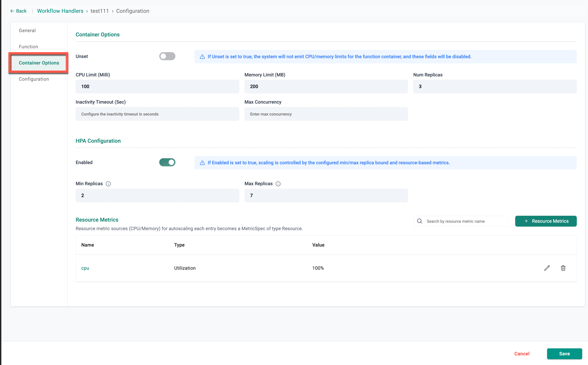Select the Utilization type cell

185,268
